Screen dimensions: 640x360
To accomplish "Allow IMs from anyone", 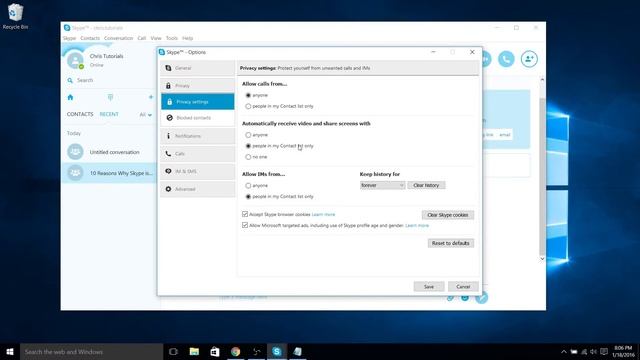I will click(248, 185).
